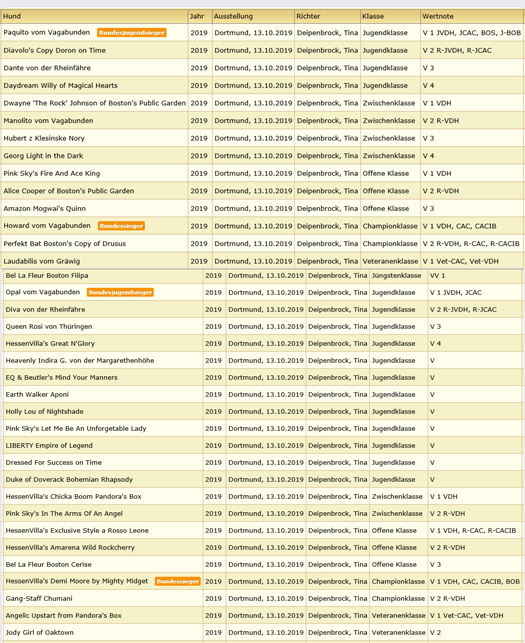The height and width of the screenshot is (643, 525).
Task: Select Bel La Fleur Boston Cerise
Action: pos(48,565)
